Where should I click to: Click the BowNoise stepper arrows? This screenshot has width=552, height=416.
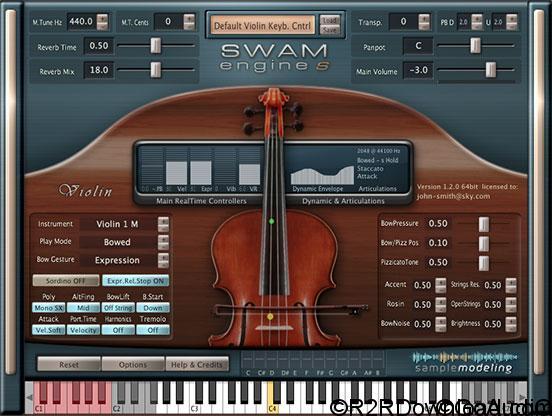[x=440, y=324]
